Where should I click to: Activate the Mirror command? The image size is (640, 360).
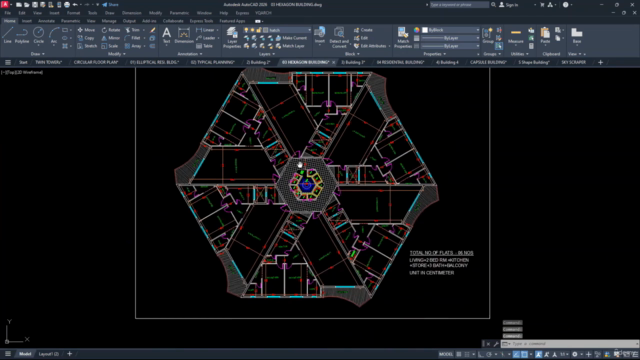coord(111,38)
